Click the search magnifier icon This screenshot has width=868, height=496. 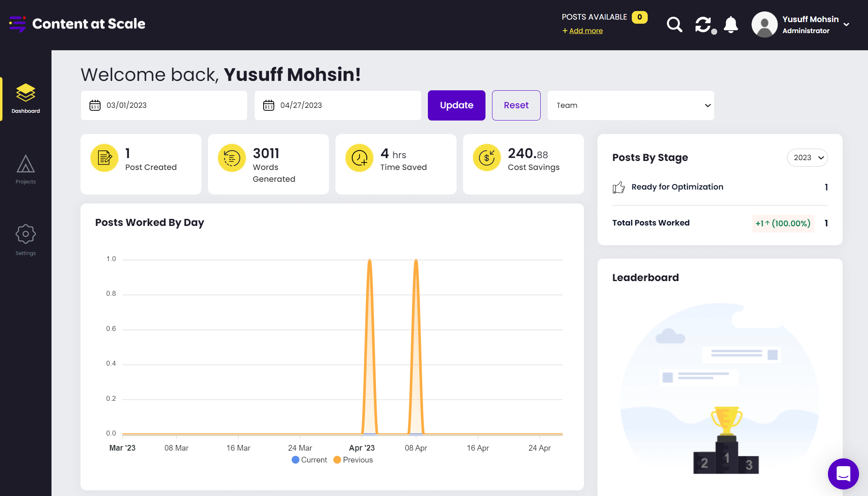[x=674, y=25]
